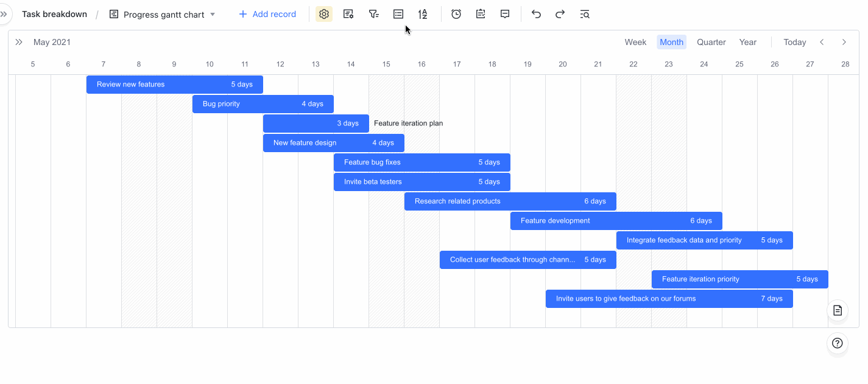Viewport: 868px width, 384px height.
Task: Click the comment speech bubble icon
Action: pyautogui.click(x=505, y=14)
